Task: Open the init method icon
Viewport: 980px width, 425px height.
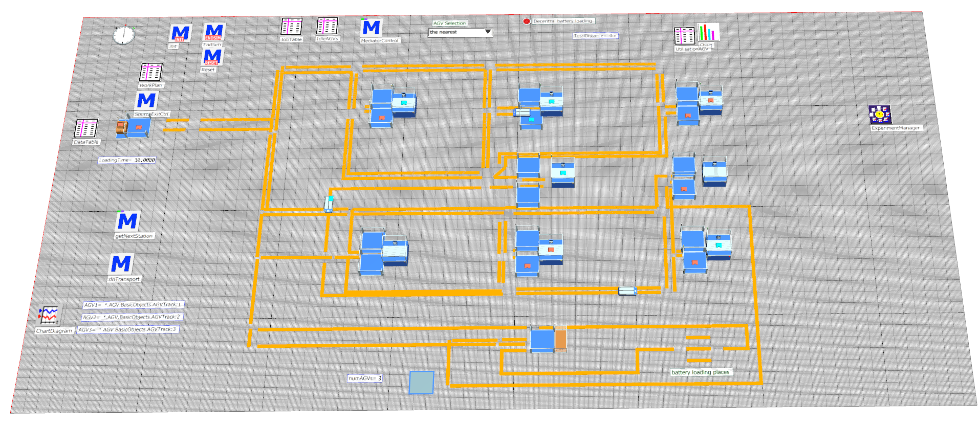Action: coord(180,34)
